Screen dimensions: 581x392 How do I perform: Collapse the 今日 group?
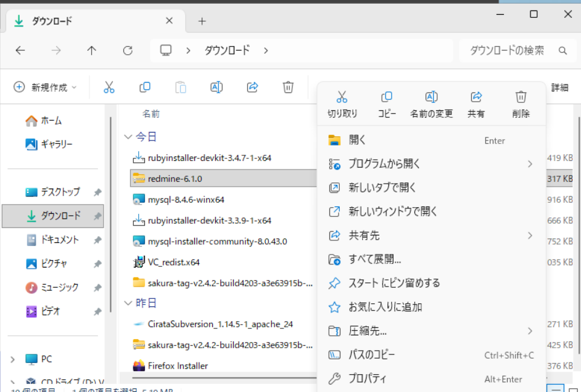click(128, 136)
